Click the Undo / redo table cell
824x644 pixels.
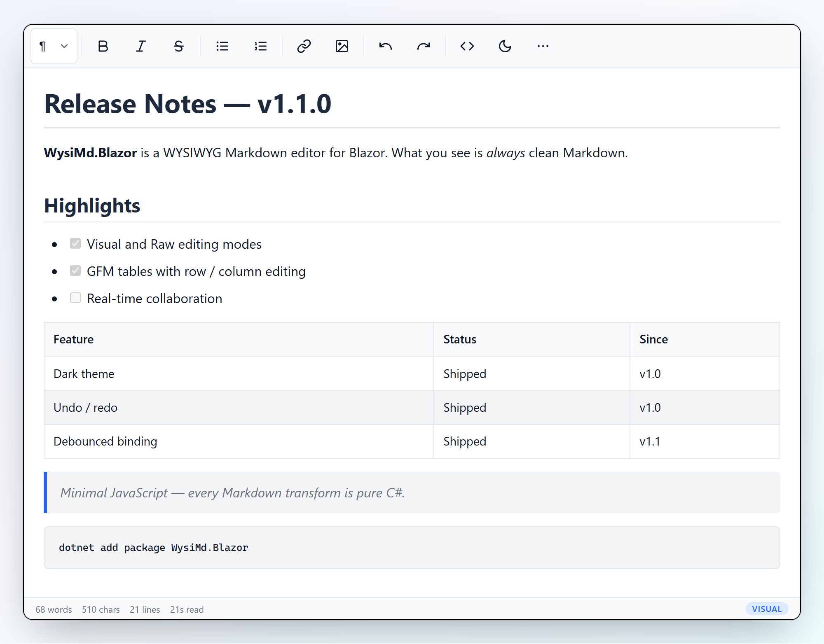pos(239,408)
